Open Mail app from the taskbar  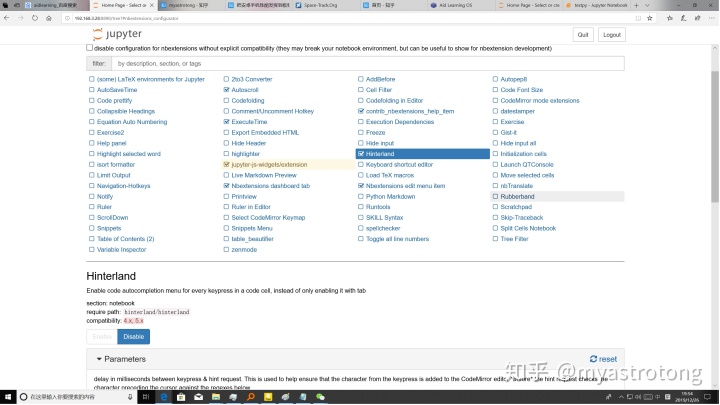click(x=198, y=397)
